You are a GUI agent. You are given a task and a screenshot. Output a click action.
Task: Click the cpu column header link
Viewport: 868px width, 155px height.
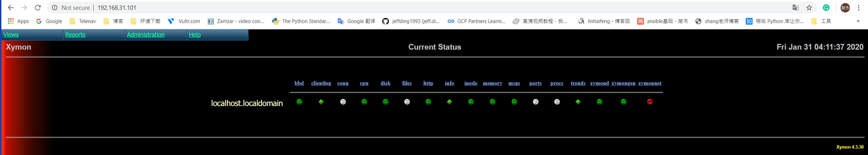[x=364, y=83]
